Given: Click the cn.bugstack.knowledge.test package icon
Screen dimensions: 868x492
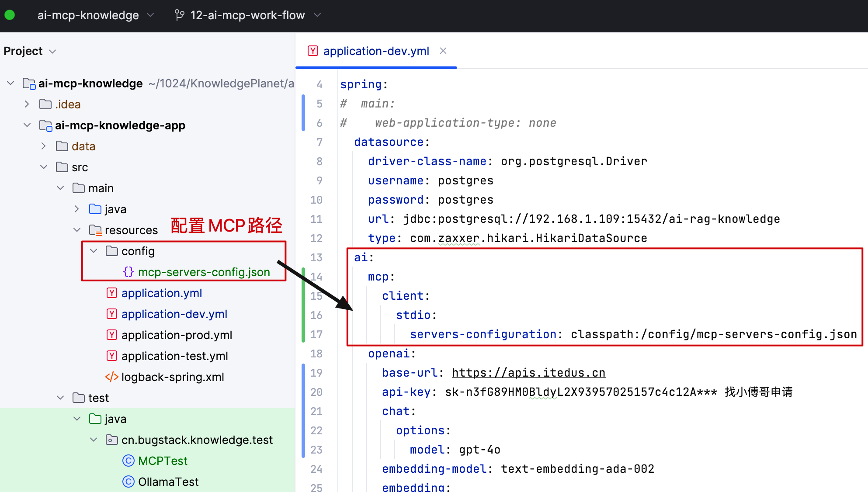Looking at the screenshot, I should tap(112, 440).
